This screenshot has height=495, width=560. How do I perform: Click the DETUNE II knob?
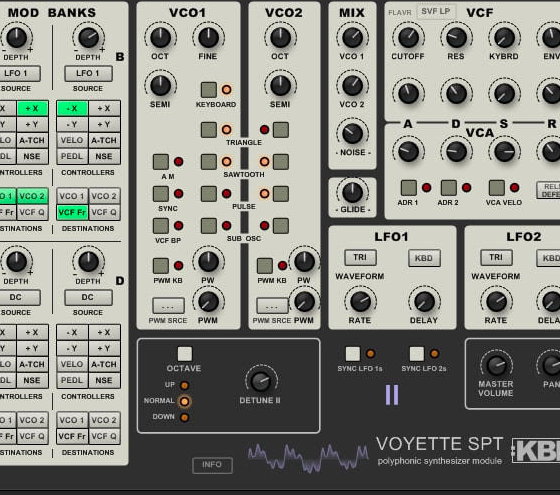pyautogui.click(x=261, y=381)
